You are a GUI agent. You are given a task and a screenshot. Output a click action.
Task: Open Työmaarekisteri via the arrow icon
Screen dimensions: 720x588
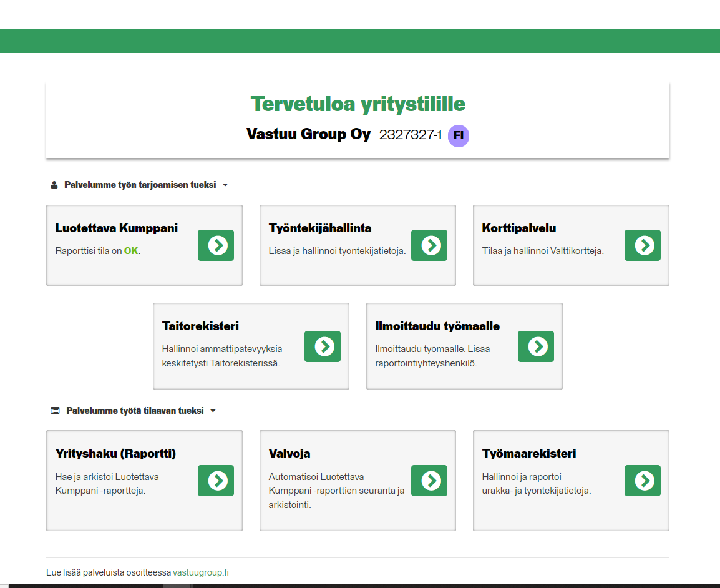pos(642,481)
